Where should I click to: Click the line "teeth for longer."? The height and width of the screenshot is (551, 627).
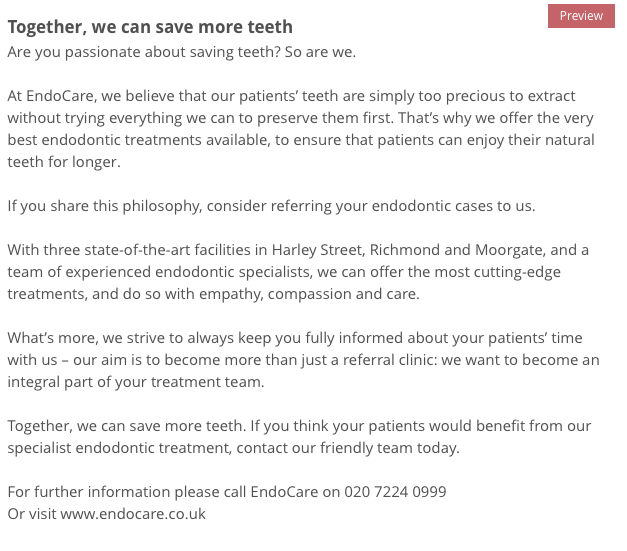click(64, 162)
